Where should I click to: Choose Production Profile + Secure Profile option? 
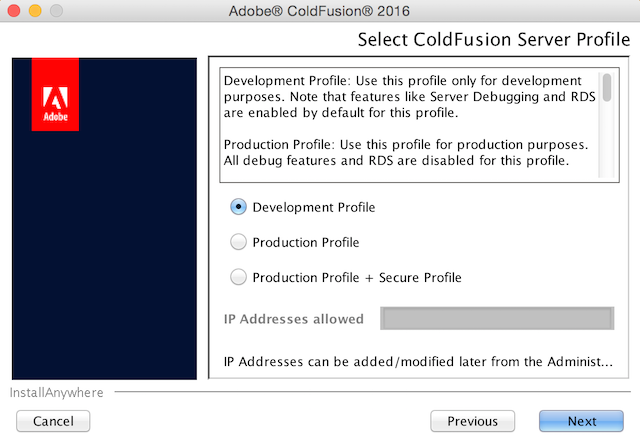point(238,277)
